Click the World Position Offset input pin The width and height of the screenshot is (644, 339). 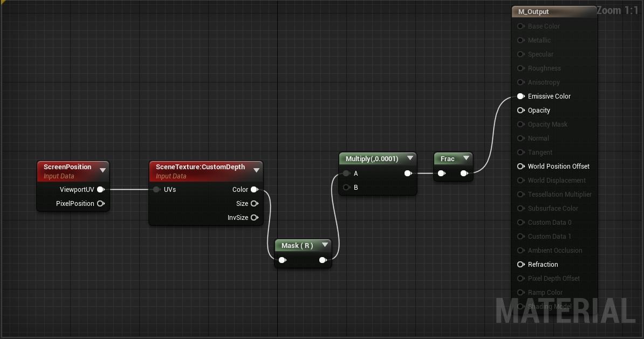tap(520, 166)
